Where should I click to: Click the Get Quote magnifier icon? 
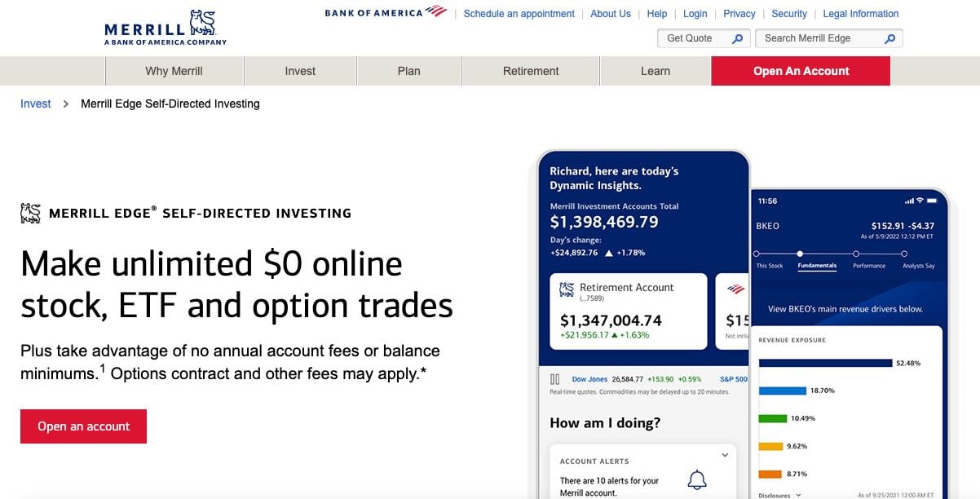[737, 38]
